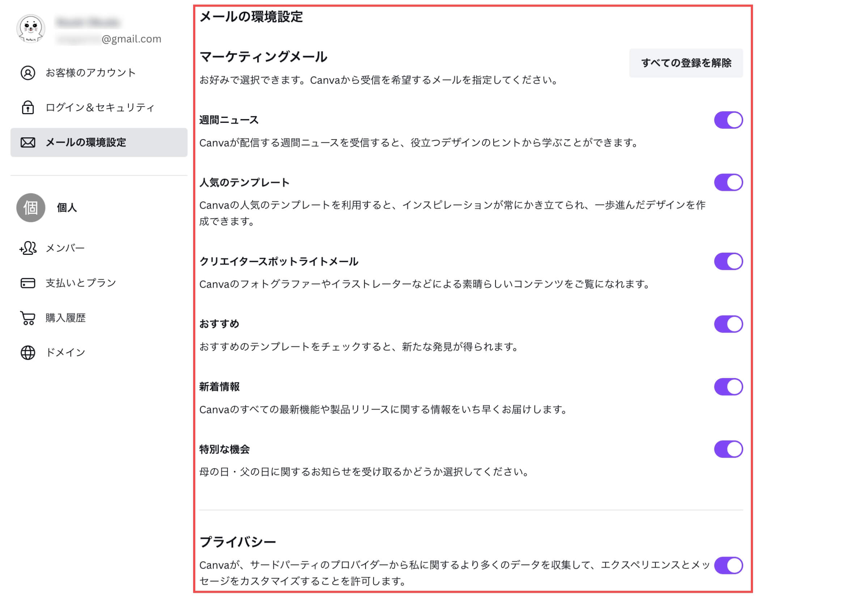This screenshot has width=868, height=605.
Task: Click the person icon beside お客様のアカウント
Action: point(27,73)
